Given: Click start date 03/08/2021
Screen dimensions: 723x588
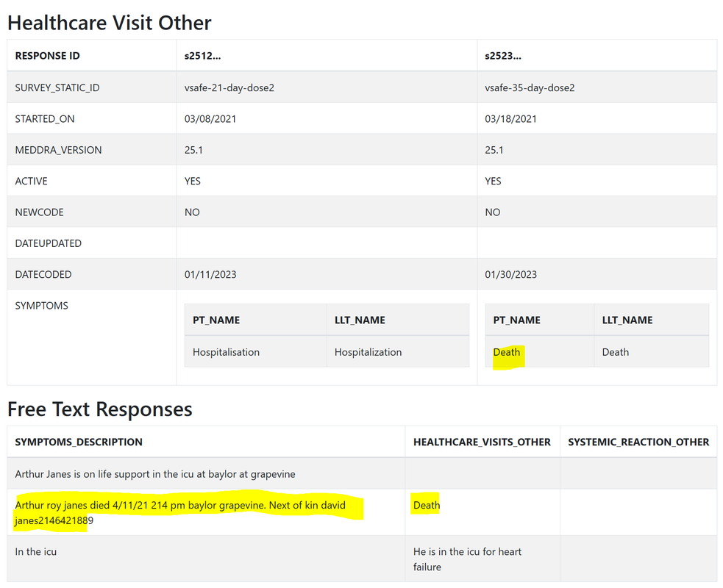Looking at the screenshot, I should tap(210, 119).
